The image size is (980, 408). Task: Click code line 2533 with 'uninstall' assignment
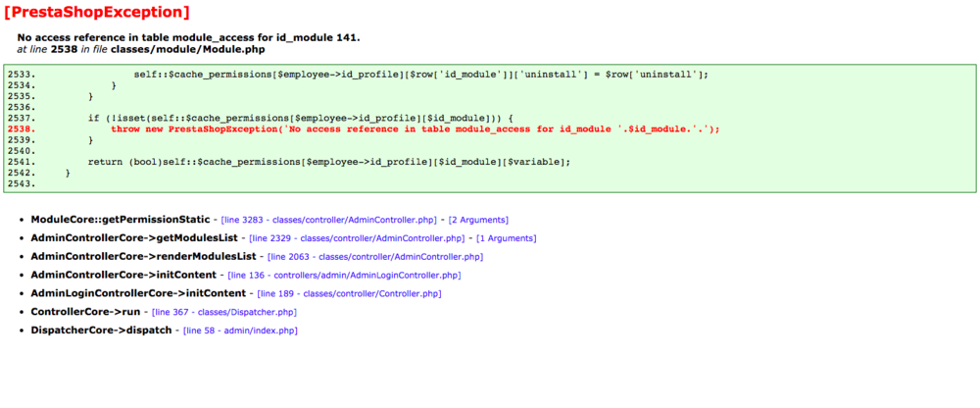click(420, 75)
